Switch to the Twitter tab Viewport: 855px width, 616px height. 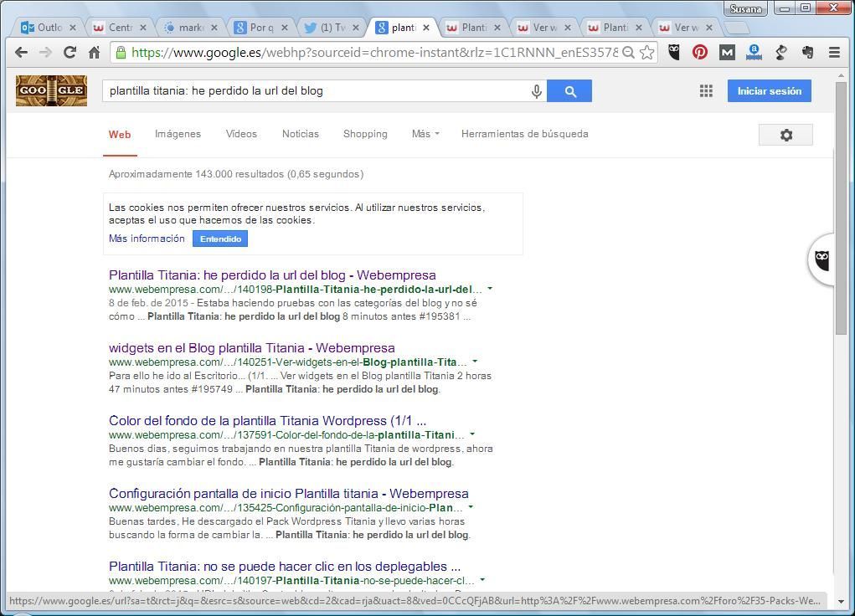click(329, 28)
